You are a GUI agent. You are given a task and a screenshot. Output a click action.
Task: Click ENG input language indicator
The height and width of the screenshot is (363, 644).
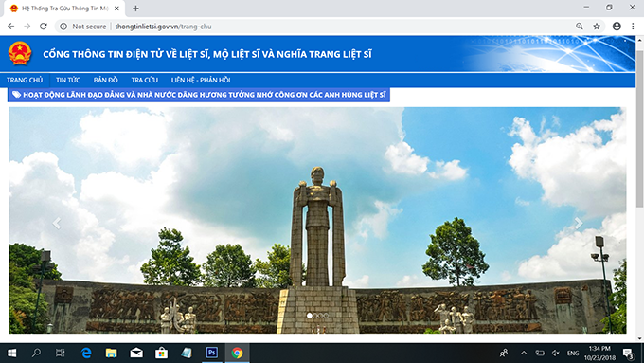[573, 353]
